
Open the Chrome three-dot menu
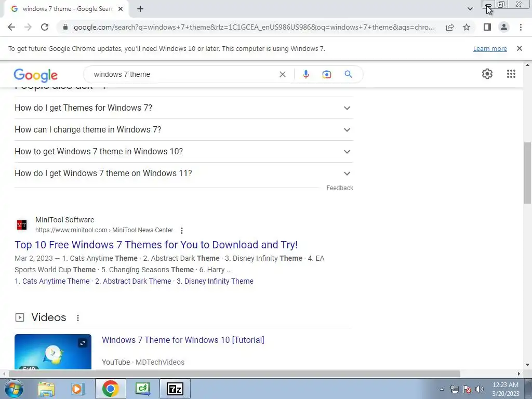click(521, 27)
